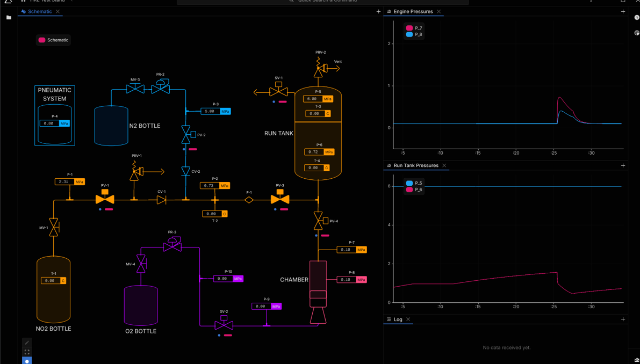Image resolution: width=640 pixels, height=364 pixels.
Task: Select the PR-3 pressure regulator symbol
Action: pos(172,245)
